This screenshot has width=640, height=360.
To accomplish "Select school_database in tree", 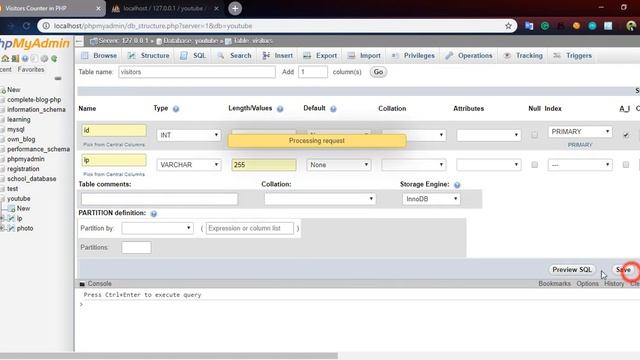I will pos(31,179).
